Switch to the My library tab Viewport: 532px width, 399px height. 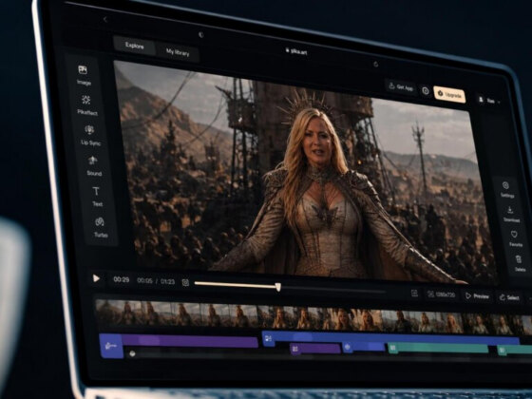pos(178,52)
